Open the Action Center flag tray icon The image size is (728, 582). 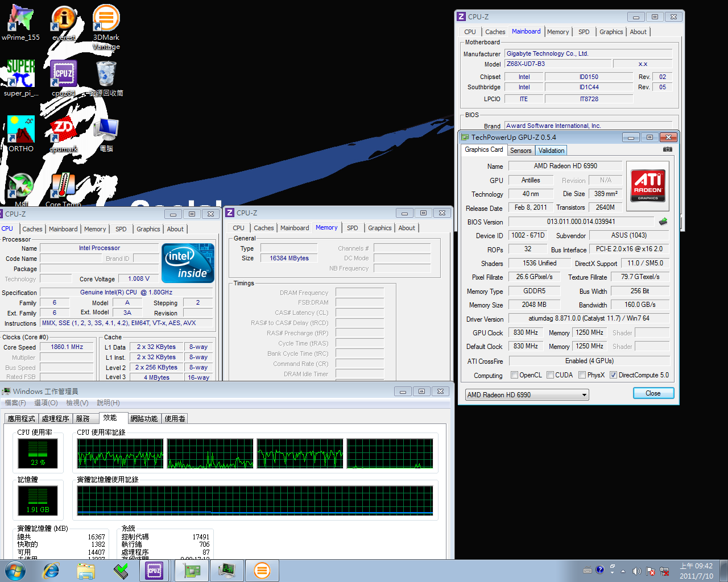650,571
